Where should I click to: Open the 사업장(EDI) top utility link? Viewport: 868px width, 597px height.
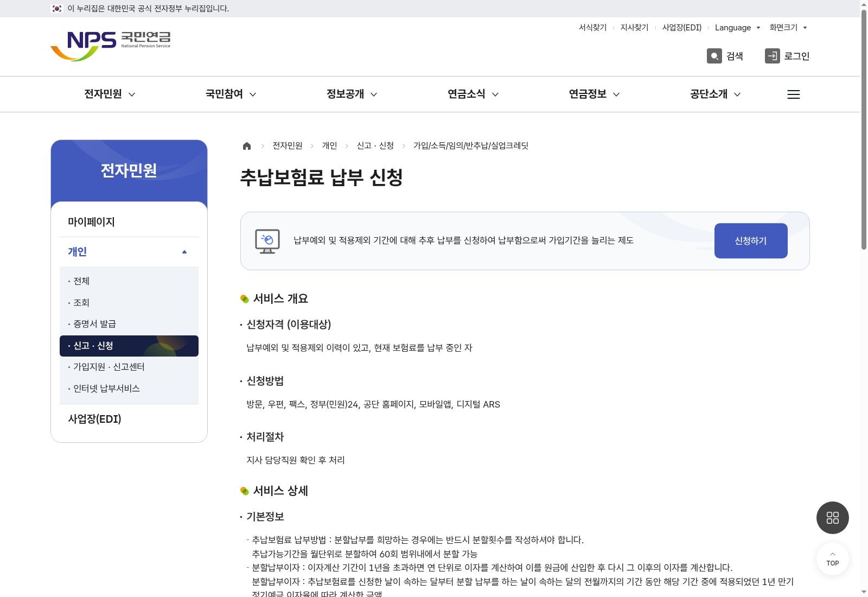[x=682, y=28]
